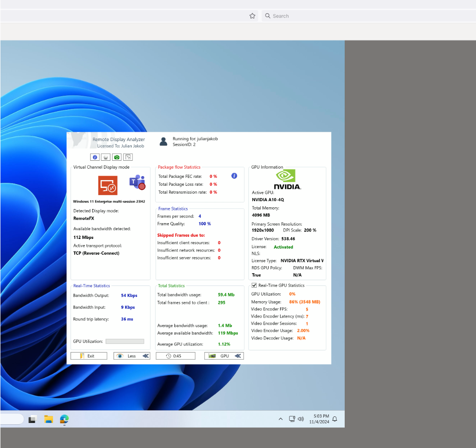This screenshot has height=448, width=476.
Task: Bookmark the page with the star icon
Action: click(x=252, y=16)
